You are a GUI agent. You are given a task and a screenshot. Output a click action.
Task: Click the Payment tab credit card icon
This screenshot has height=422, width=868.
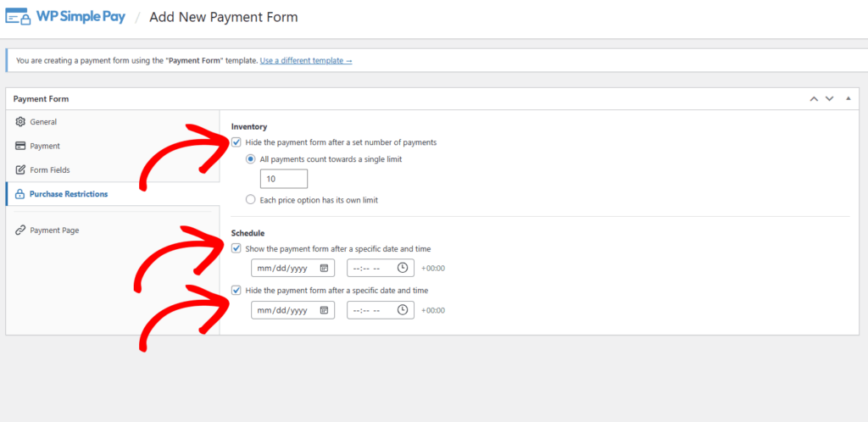[21, 146]
